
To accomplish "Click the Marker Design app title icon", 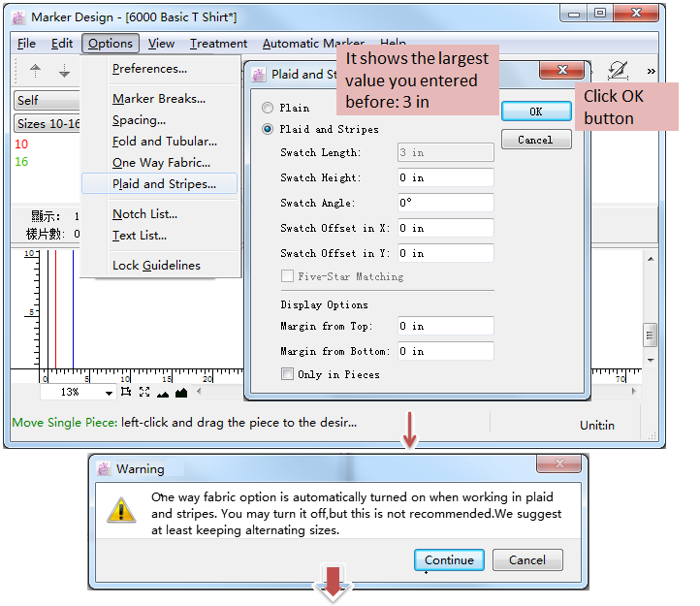I will pyautogui.click(x=18, y=17).
